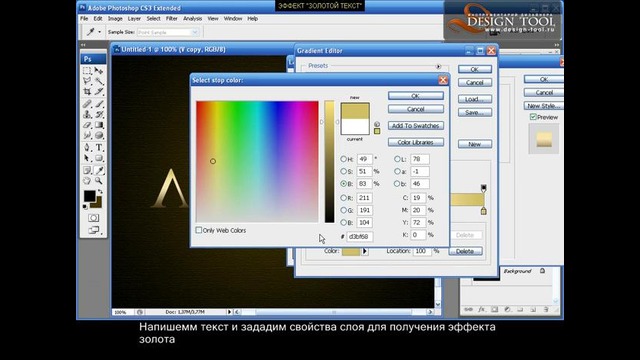Select the Zoom tool

point(99,180)
